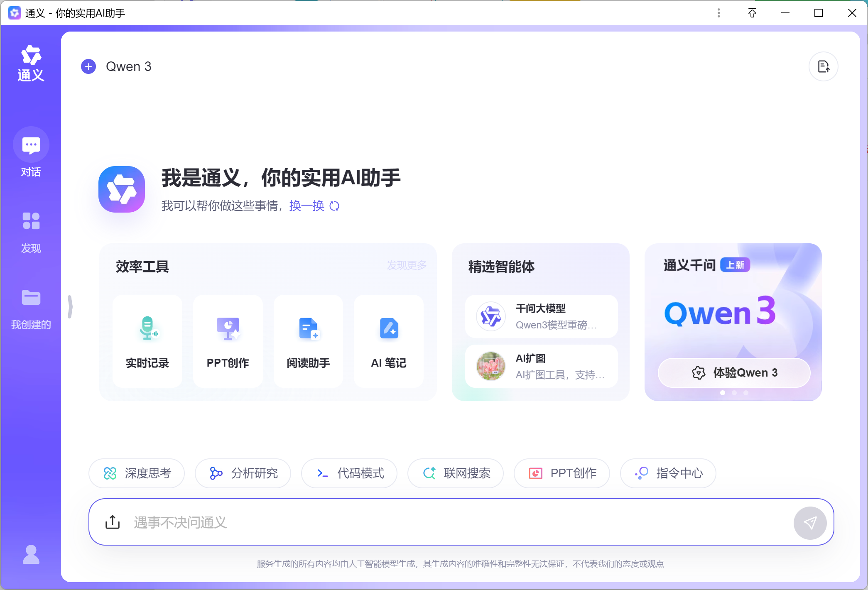Viewport: 868px width, 590px height.
Task: Click the 精选智能体 heading
Action: tap(501, 267)
